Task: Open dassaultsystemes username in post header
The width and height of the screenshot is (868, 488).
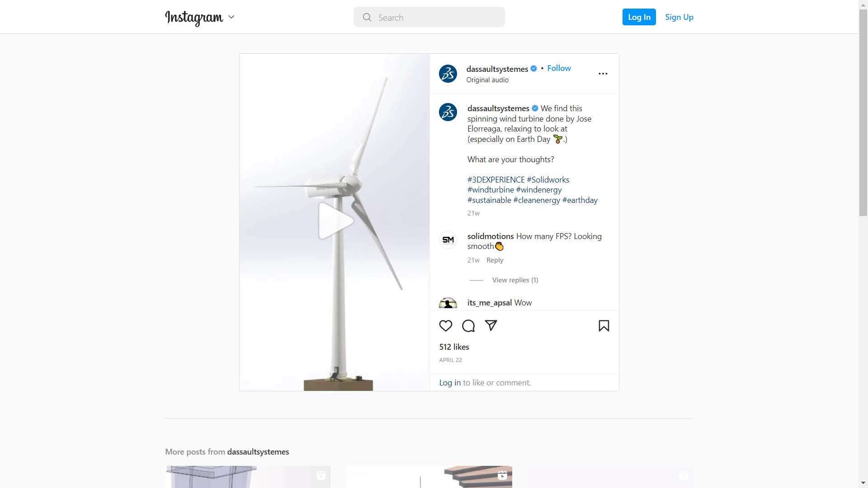Action: pyautogui.click(x=497, y=69)
